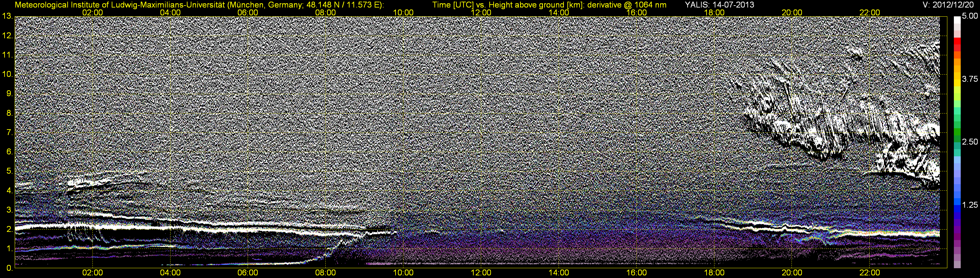Click the height axis label '1.'
This screenshot has height=278, width=980.
tap(9, 249)
